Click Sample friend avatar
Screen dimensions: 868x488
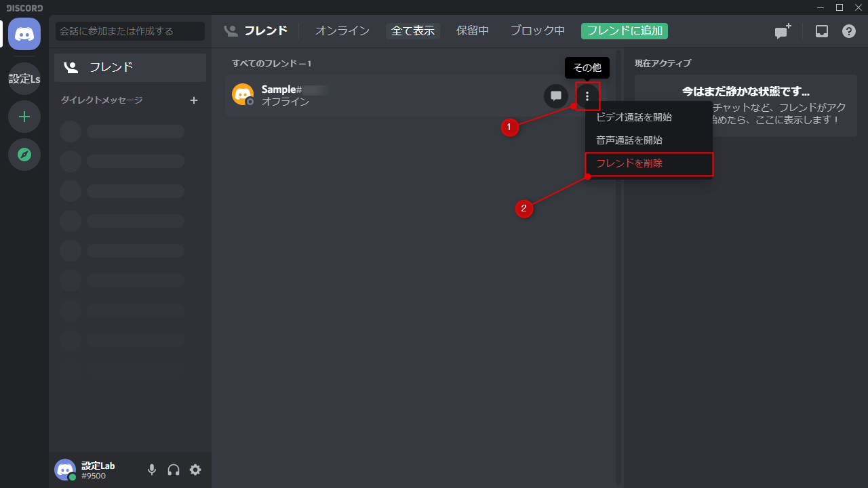tap(243, 94)
